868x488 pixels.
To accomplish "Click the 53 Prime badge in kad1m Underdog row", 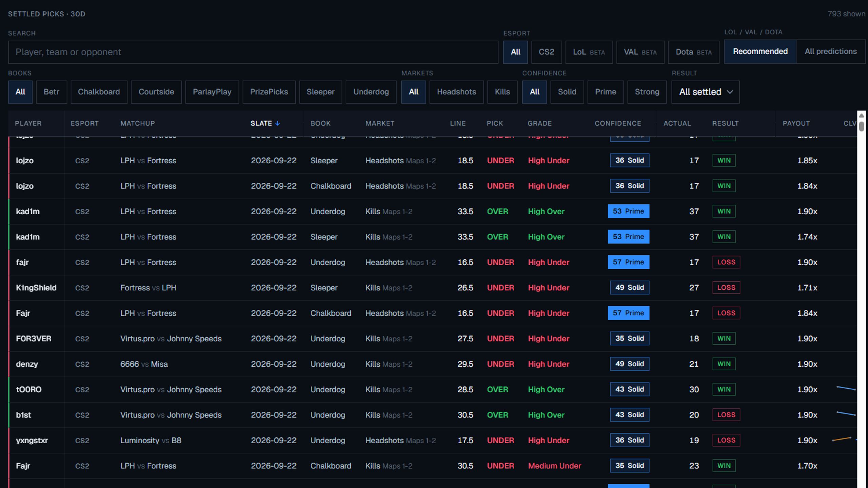I will click(628, 211).
